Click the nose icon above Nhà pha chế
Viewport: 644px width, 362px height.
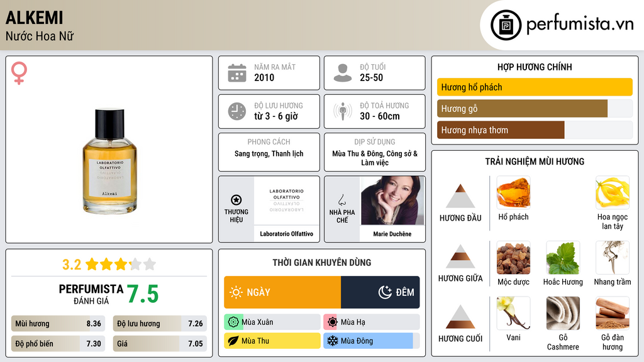point(341,200)
